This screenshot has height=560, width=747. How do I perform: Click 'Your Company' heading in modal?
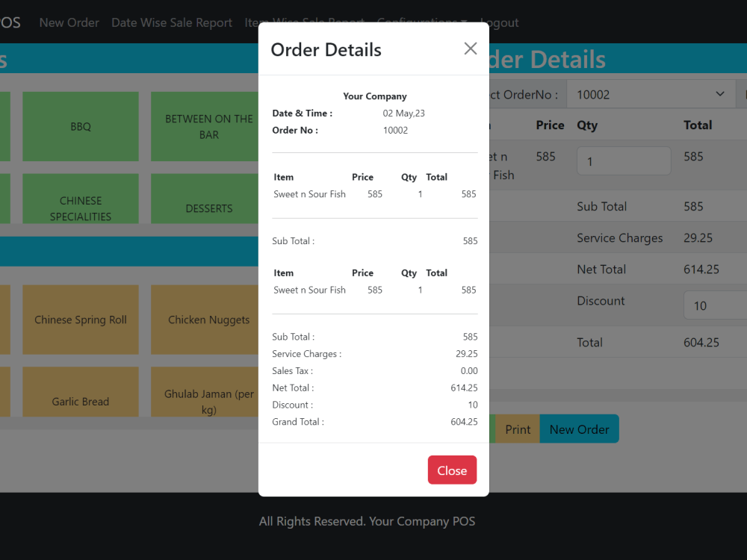point(375,96)
